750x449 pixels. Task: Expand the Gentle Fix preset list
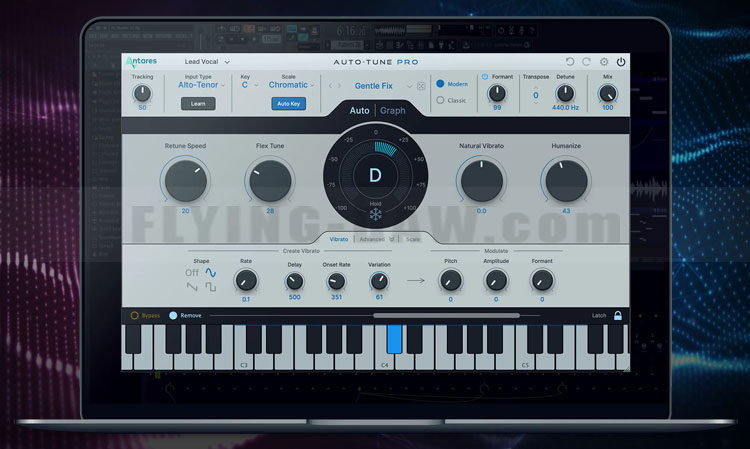(x=409, y=86)
